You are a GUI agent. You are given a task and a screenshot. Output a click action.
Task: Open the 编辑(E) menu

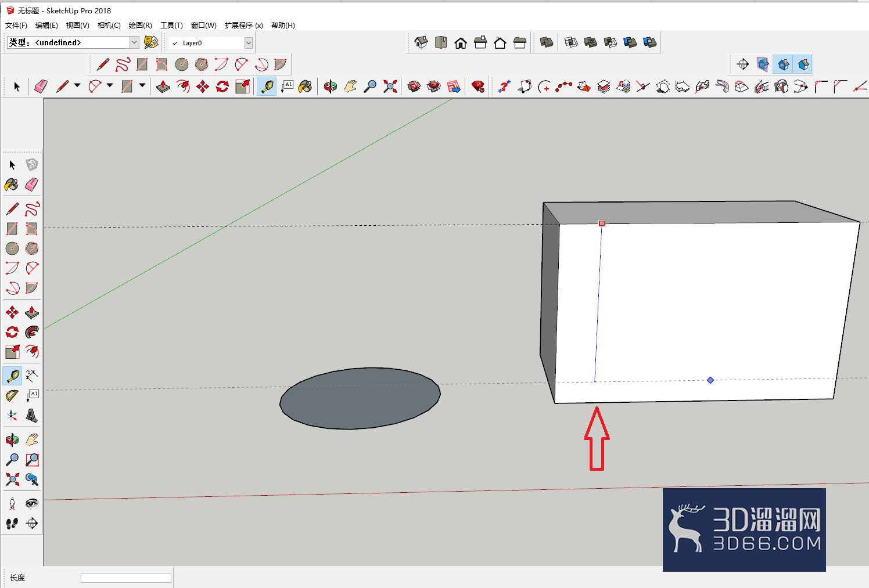pos(46,26)
